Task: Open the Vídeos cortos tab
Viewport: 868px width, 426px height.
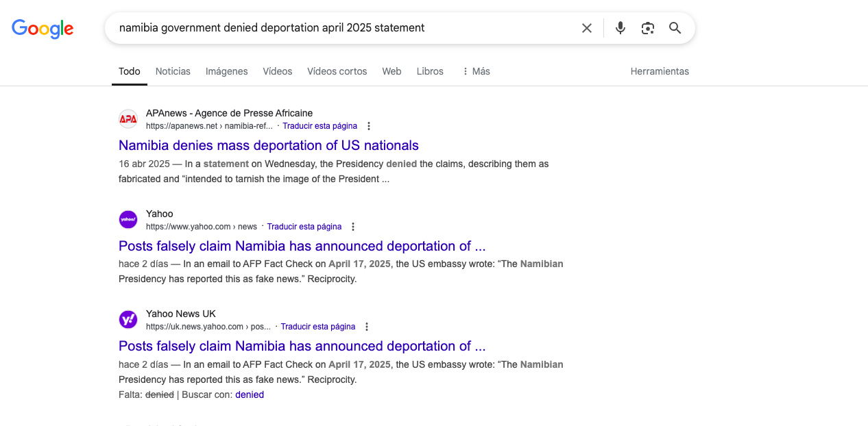Action: click(337, 71)
